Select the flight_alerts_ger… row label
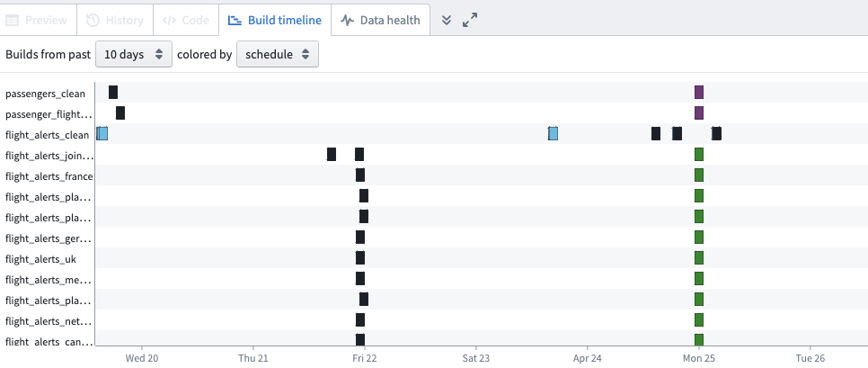The width and height of the screenshot is (868, 368). pyautogui.click(x=49, y=238)
